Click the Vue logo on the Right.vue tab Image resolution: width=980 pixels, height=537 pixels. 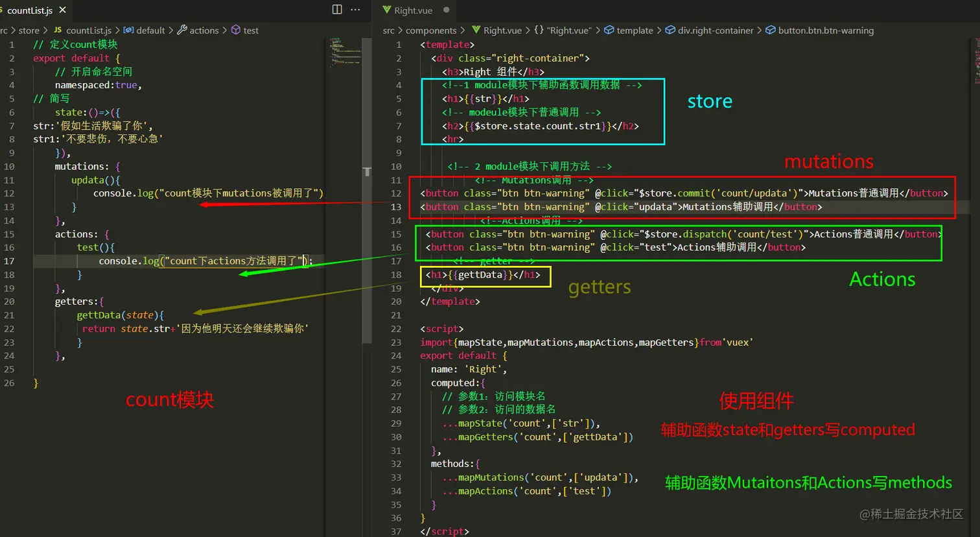coord(387,10)
